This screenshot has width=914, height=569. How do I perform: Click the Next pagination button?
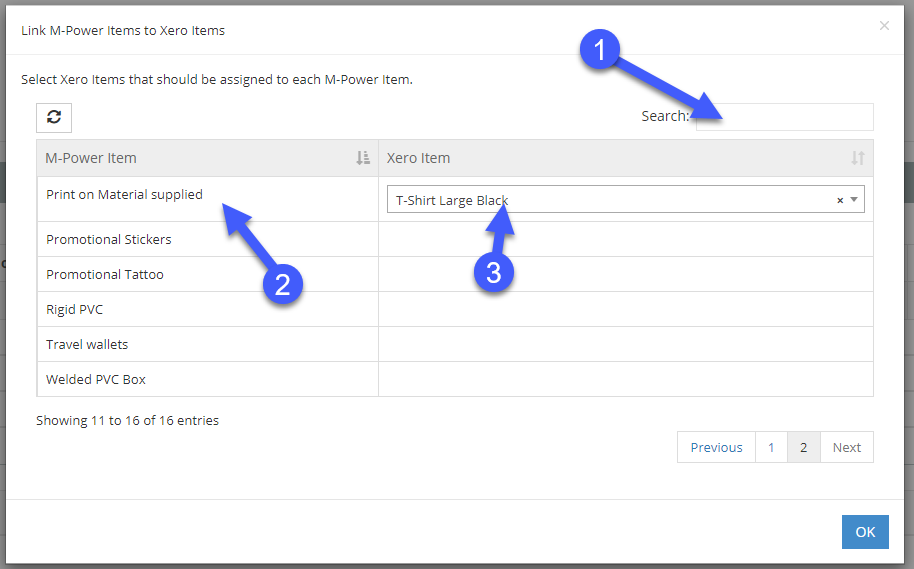point(846,447)
